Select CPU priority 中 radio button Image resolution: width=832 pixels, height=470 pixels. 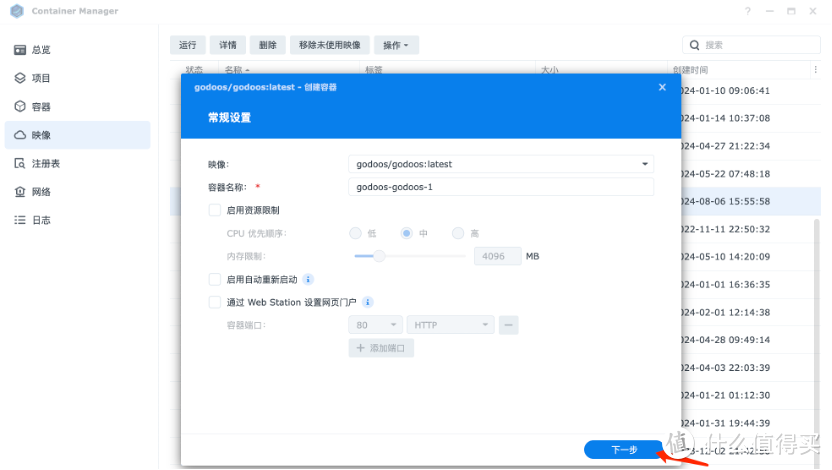pyautogui.click(x=406, y=233)
